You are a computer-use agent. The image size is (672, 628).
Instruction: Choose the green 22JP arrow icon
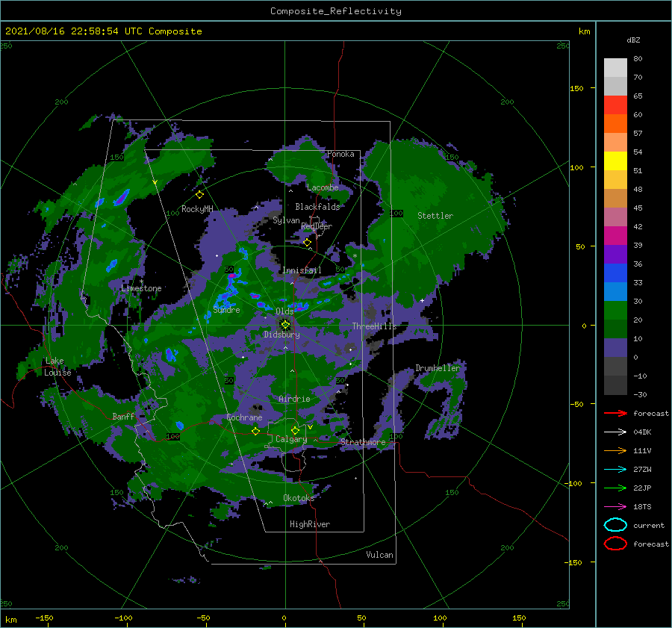tap(615, 488)
